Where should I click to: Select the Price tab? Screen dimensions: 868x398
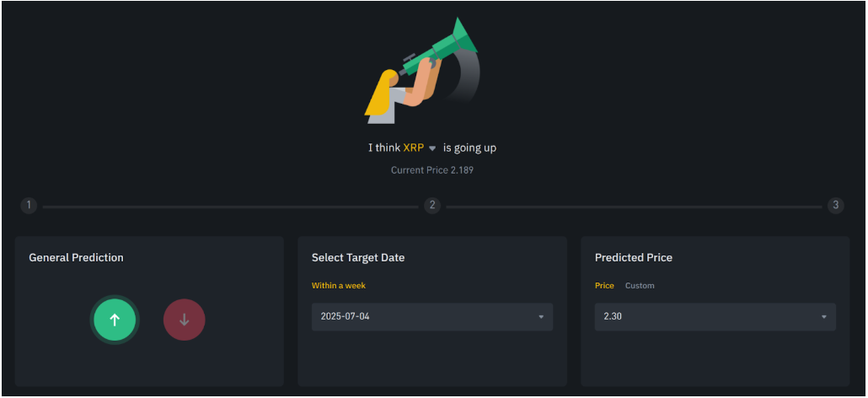pos(604,286)
